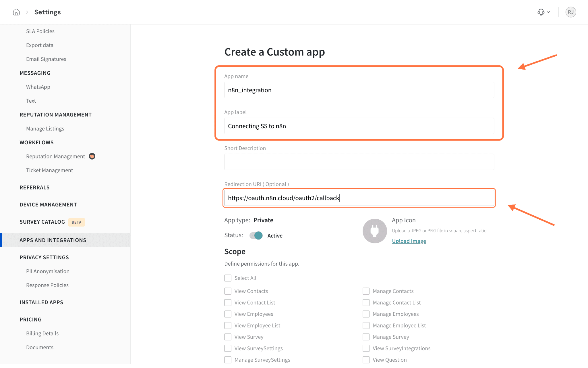Open Billing Details in sidebar
Viewport: 588px width, 368px height.
click(42, 333)
